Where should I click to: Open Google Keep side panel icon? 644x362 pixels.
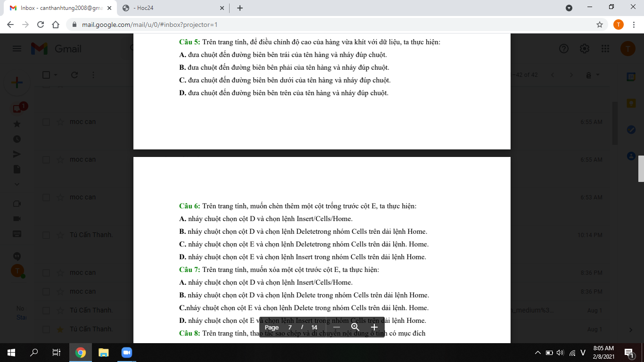point(631,103)
